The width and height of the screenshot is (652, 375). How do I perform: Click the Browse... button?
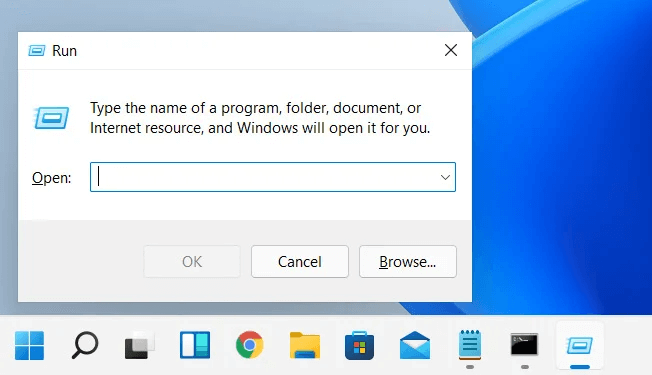click(408, 262)
